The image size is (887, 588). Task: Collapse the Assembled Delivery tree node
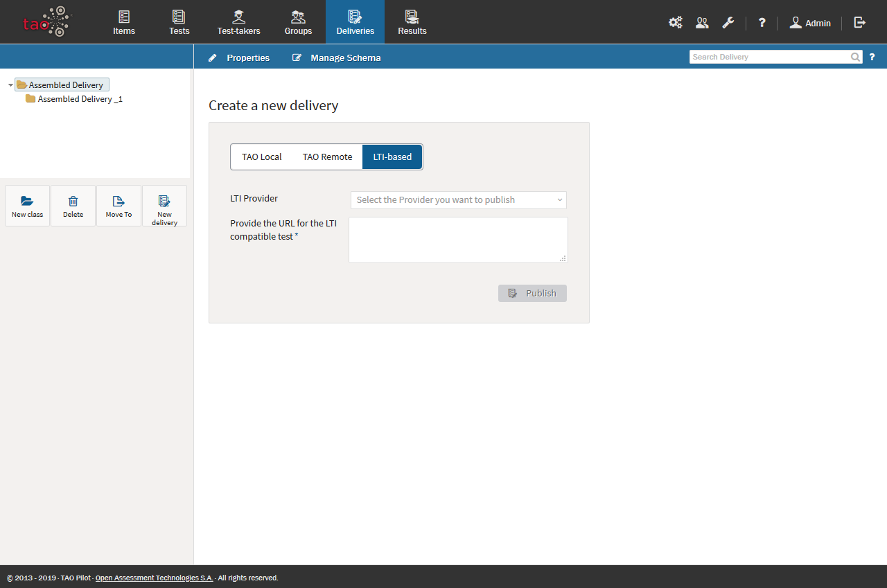tap(10, 85)
